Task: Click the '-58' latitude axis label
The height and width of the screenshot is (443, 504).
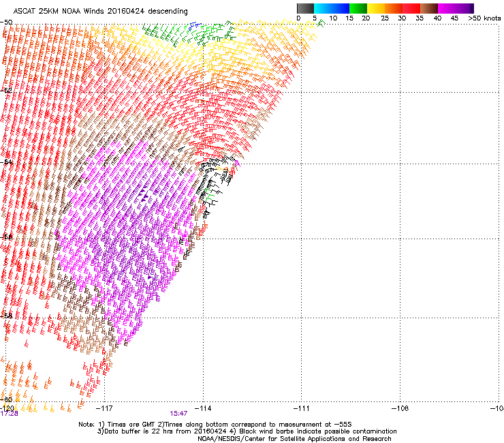Action: 6,316
